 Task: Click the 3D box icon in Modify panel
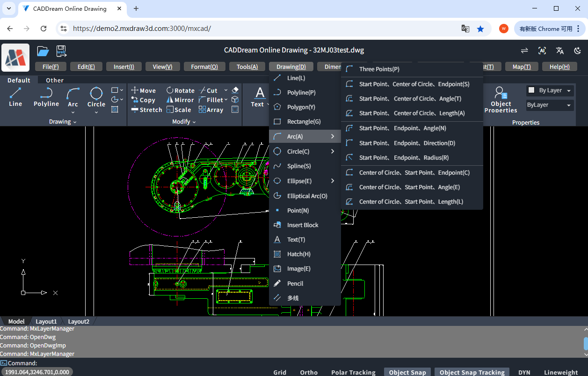(x=235, y=100)
